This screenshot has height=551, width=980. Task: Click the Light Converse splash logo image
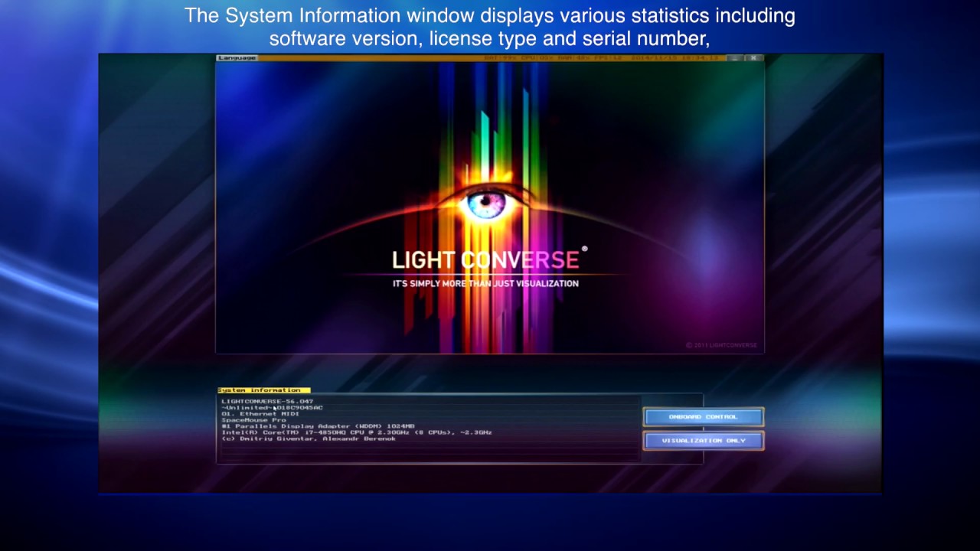click(x=490, y=207)
